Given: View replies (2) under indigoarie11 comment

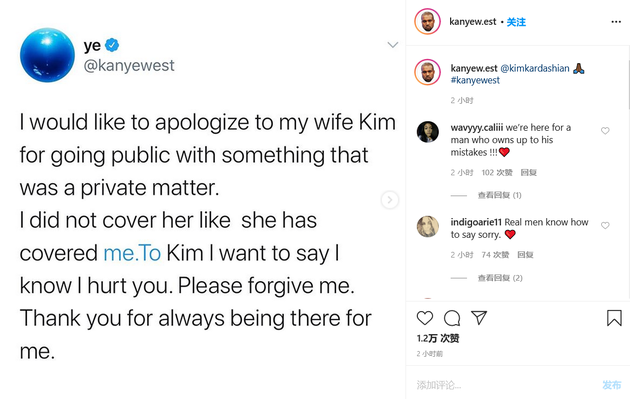Looking at the screenshot, I should (500, 278).
